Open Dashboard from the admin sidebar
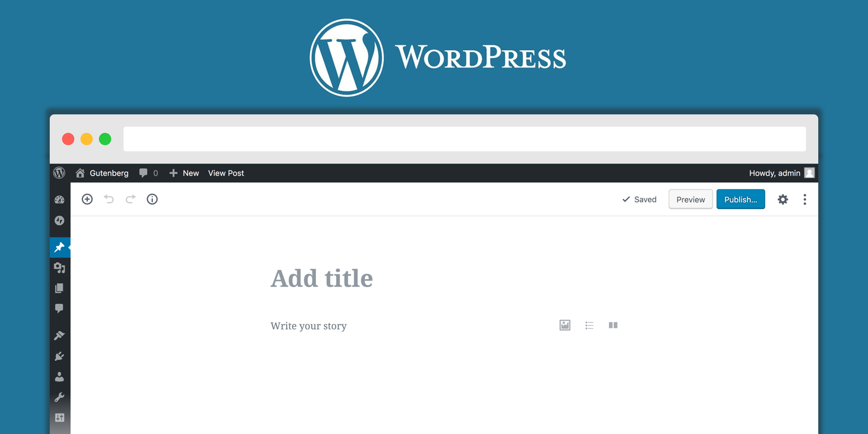The height and width of the screenshot is (434, 868). click(60, 200)
